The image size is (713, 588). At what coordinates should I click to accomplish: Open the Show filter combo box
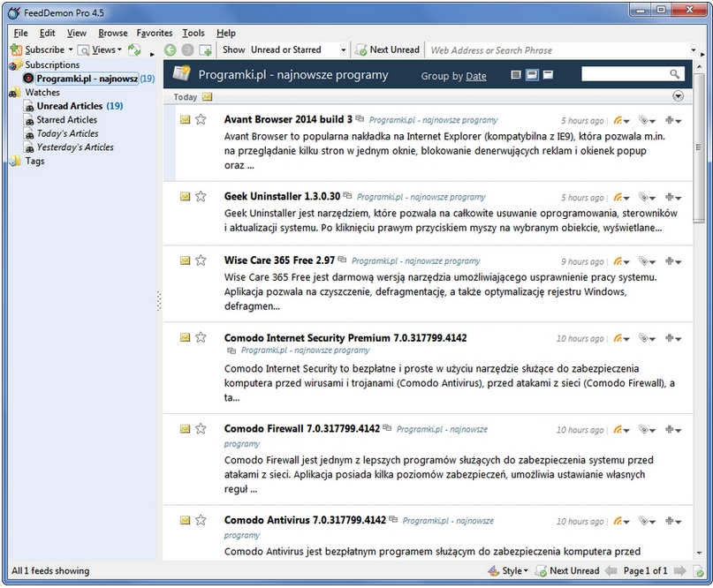pyautogui.click(x=299, y=49)
